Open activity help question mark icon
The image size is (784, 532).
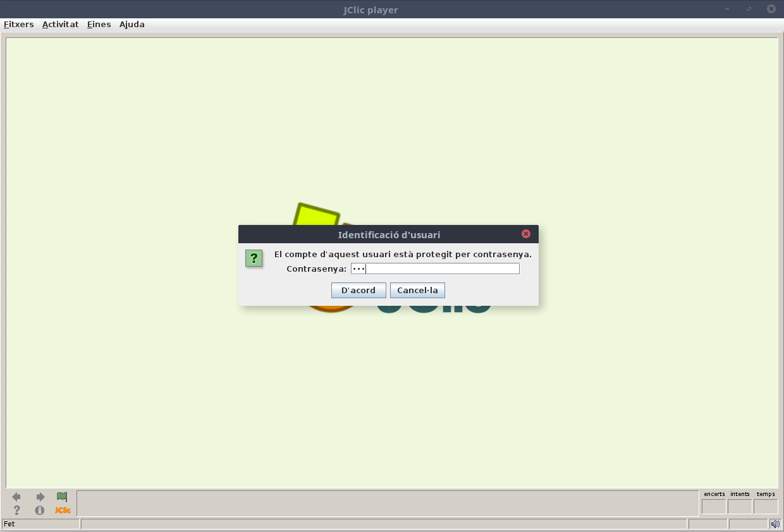click(16, 511)
